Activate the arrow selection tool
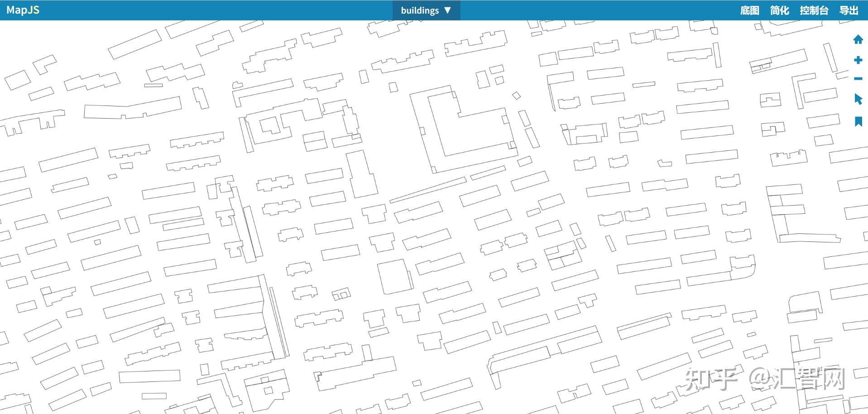 [858, 100]
